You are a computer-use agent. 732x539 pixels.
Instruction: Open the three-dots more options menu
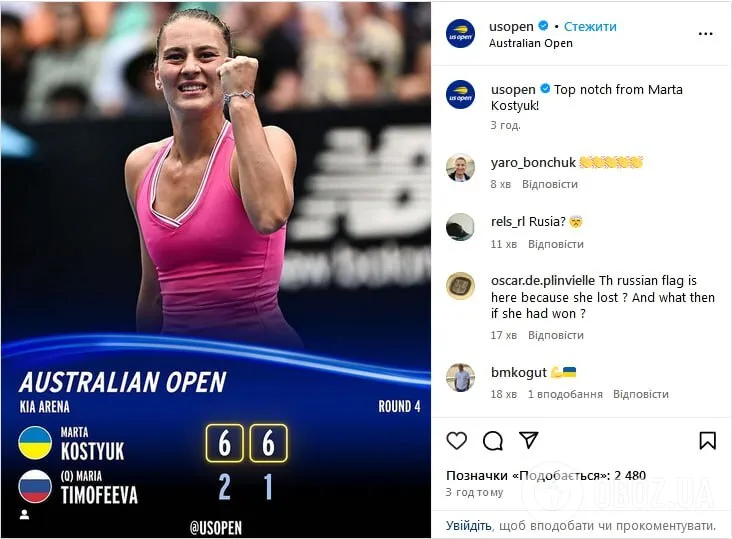[705, 34]
